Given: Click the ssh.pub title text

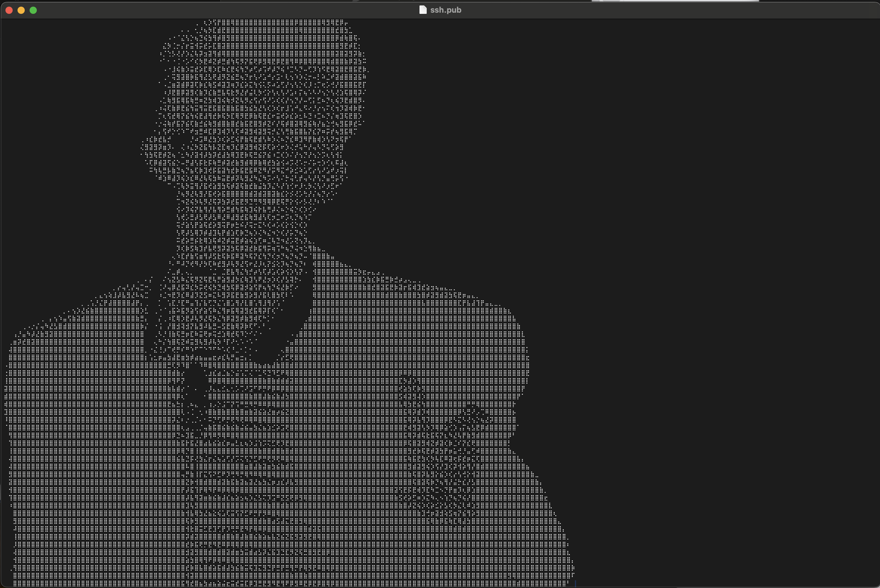Looking at the screenshot, I should pos(445,10).
